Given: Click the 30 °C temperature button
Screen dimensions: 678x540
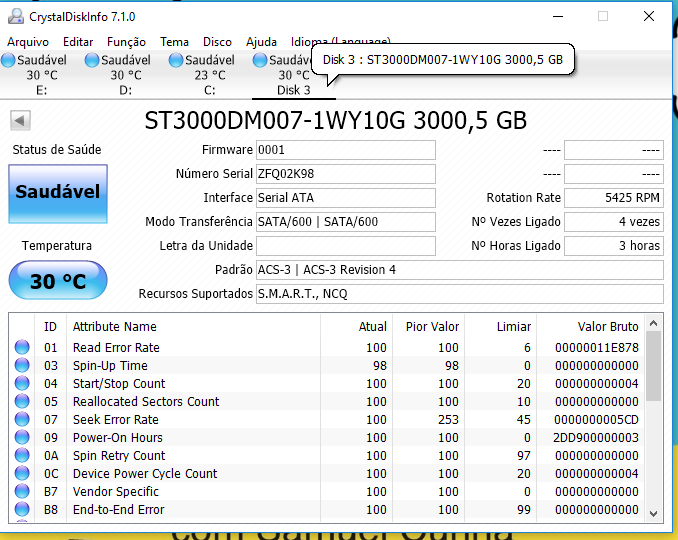Looking at the screenshot, I should point(58,280).
